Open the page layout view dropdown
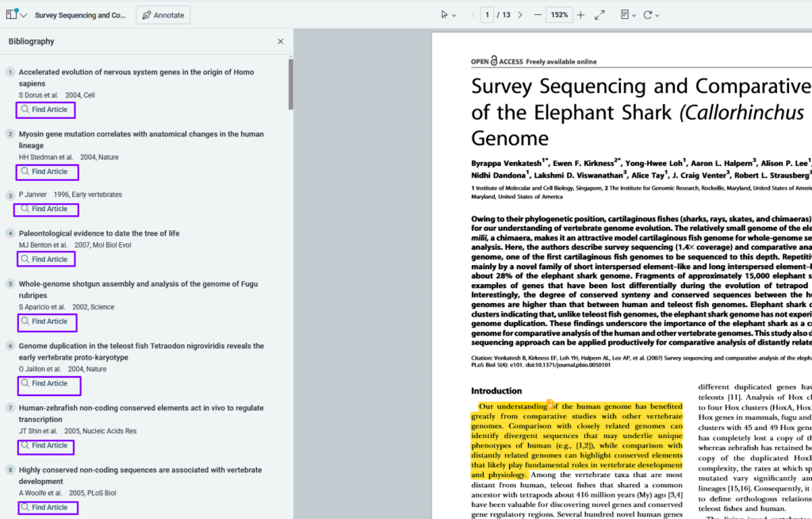 click(x=628, y=15)
